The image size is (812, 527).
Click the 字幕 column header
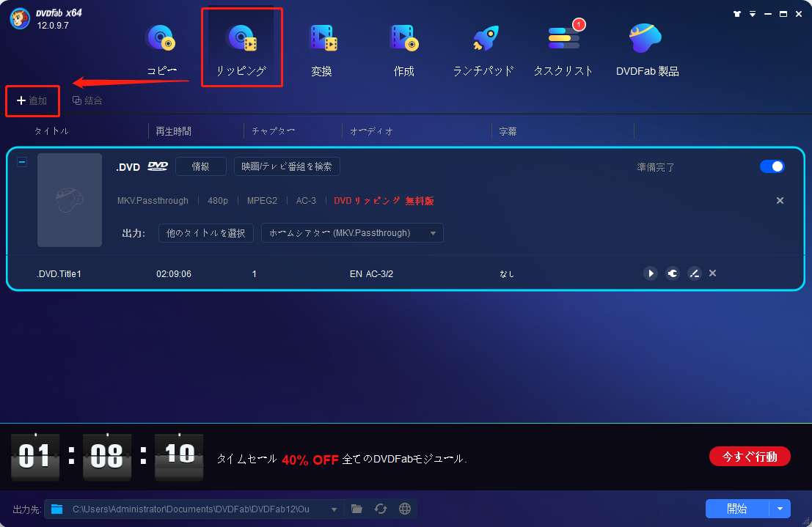(508, 131)
